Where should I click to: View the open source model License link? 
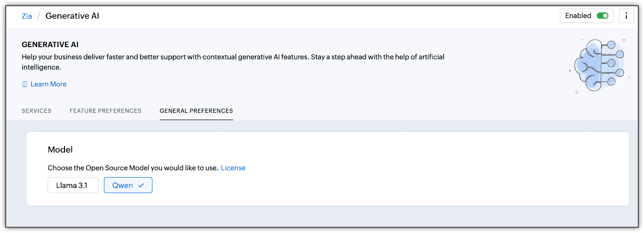point(233,168)
